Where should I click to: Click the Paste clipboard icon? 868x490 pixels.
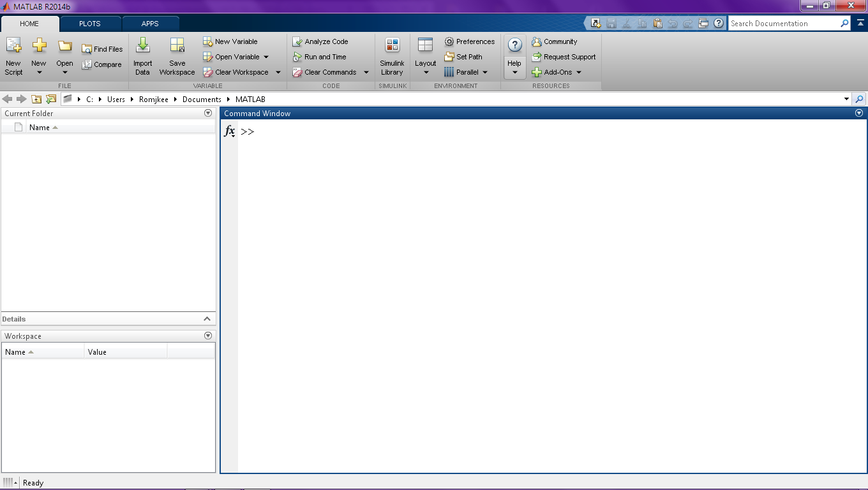[657, 24]
